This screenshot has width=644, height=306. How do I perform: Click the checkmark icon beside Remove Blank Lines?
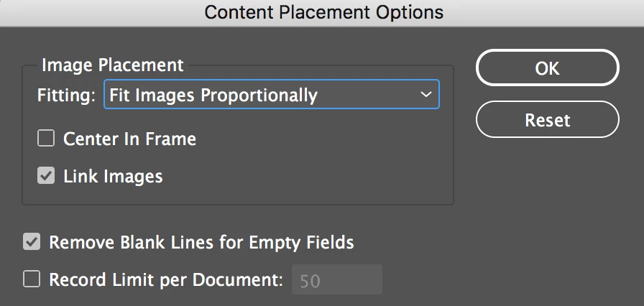click(x=32, y=242)
